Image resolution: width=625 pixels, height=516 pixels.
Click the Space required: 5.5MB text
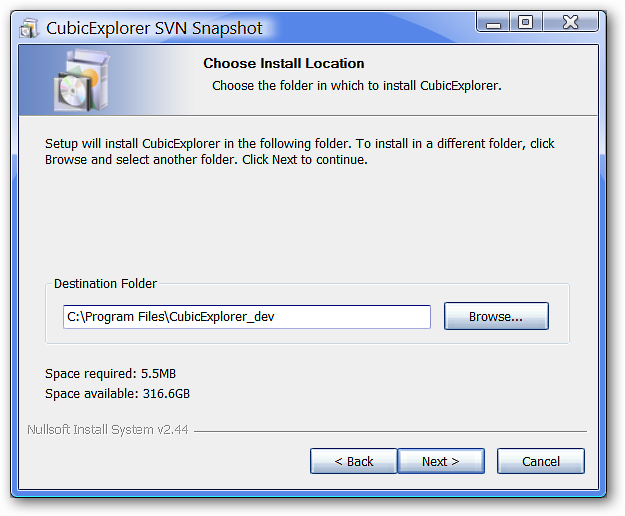(110, 374)
